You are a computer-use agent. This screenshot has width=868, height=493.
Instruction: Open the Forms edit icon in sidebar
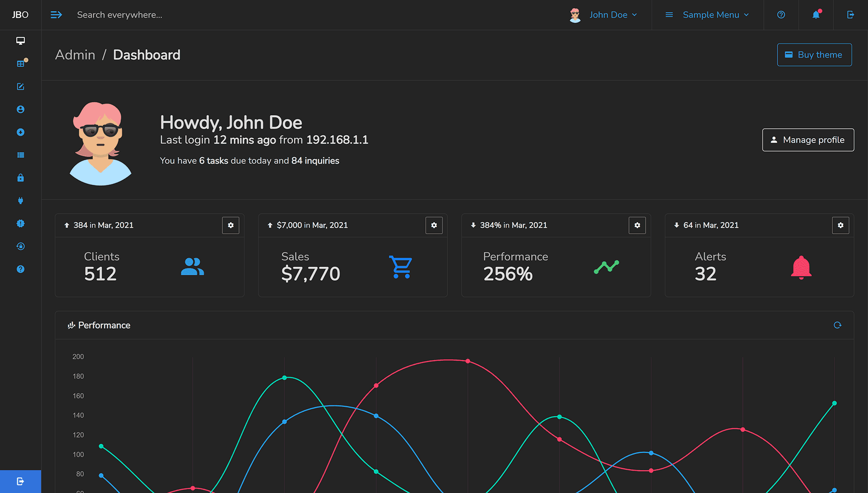click(x=21, y=86)
